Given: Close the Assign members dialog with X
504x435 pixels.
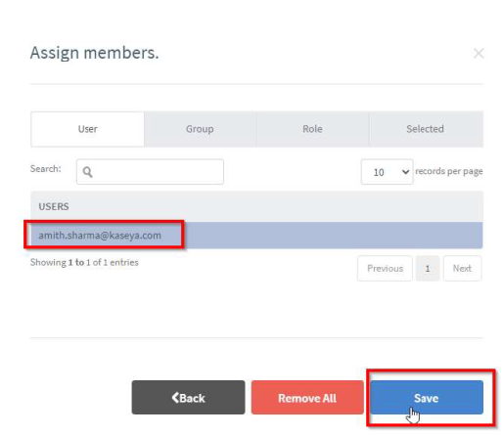Looking at the screenshot, I should point(479,53).
